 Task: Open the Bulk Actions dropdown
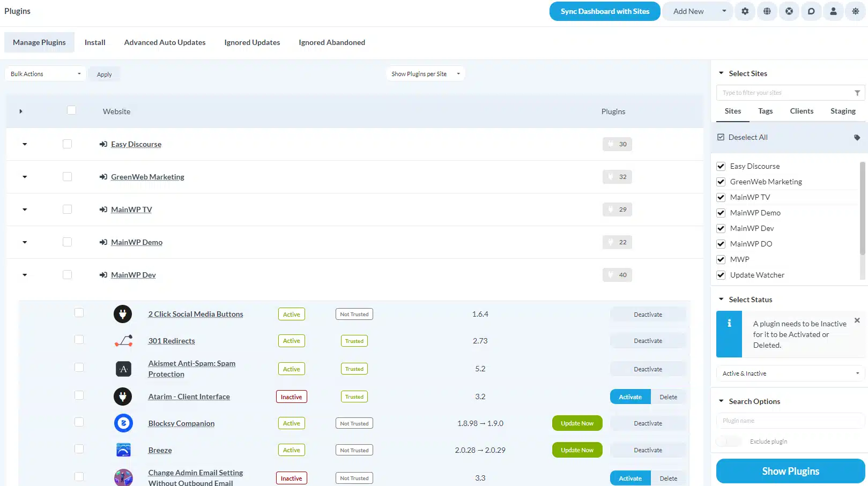coord(45,74)
